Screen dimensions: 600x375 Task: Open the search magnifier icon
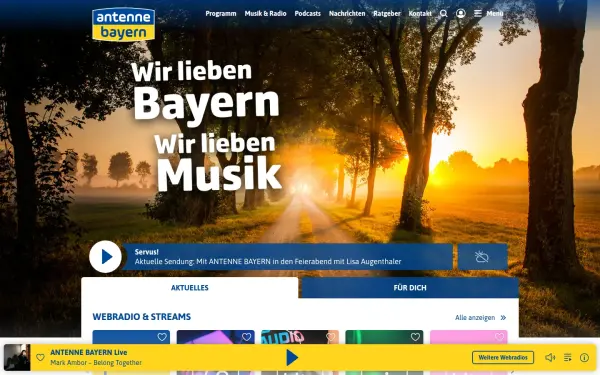443,13
